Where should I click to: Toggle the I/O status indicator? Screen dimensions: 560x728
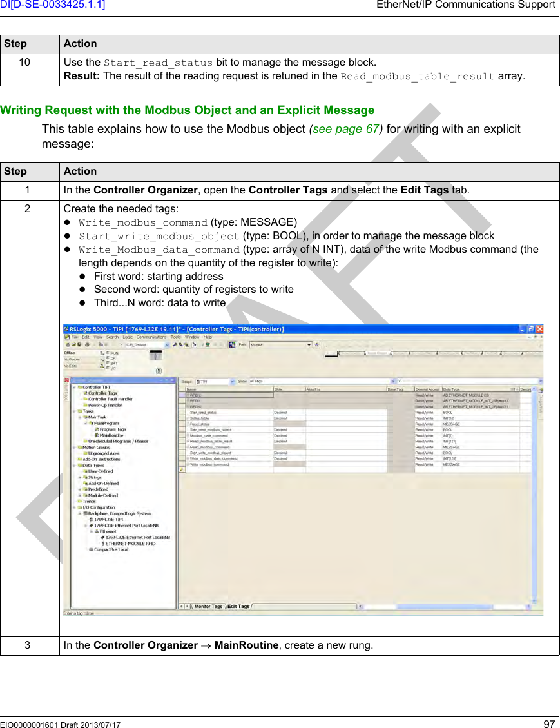(x=111, y=369)
